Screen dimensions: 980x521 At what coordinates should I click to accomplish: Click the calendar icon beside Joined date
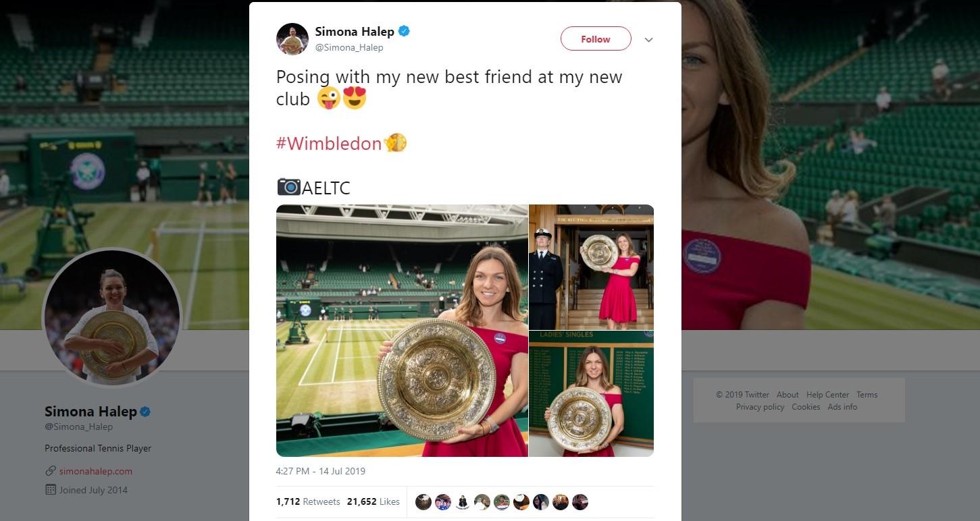point(51,490)
